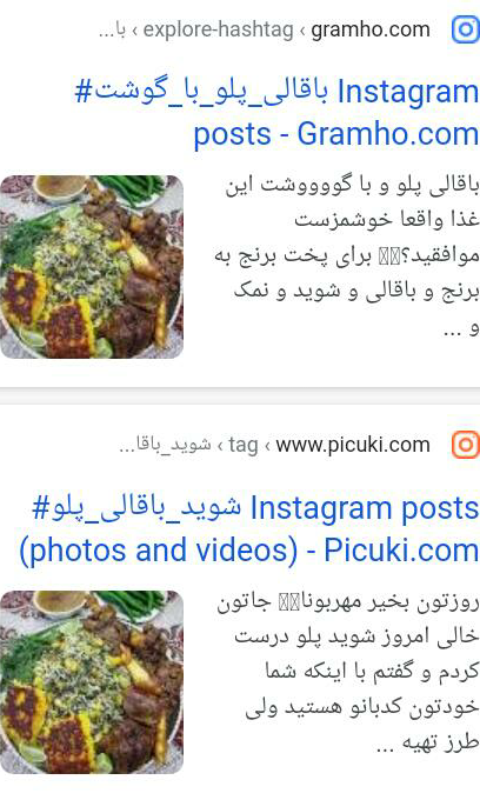Click '(photos and videos) - Picuki.com' title line

249,551
